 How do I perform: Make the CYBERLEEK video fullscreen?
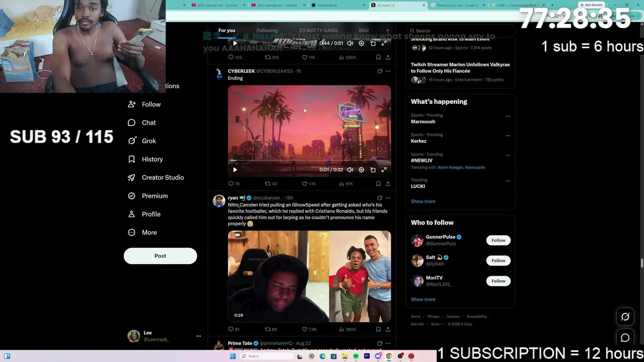384,170
